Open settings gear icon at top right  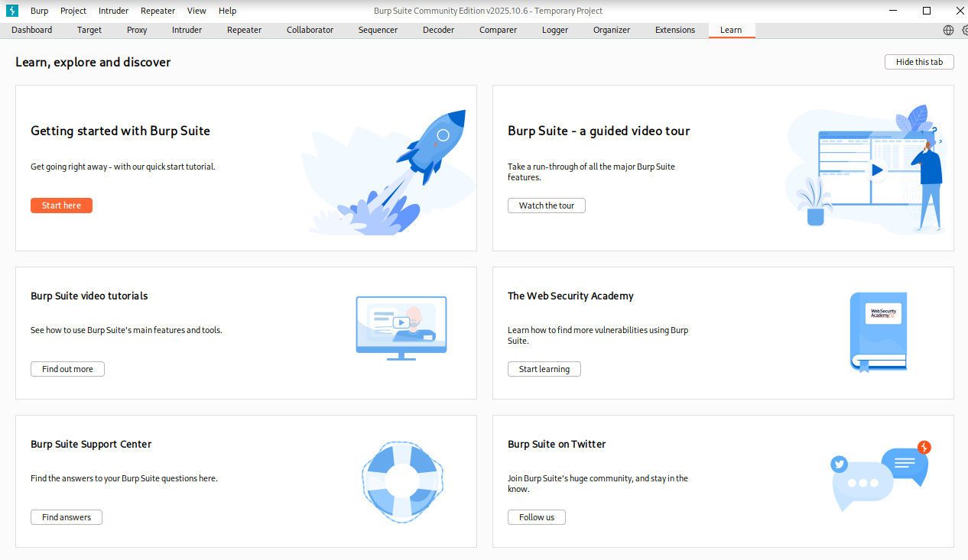pos(964,31)
